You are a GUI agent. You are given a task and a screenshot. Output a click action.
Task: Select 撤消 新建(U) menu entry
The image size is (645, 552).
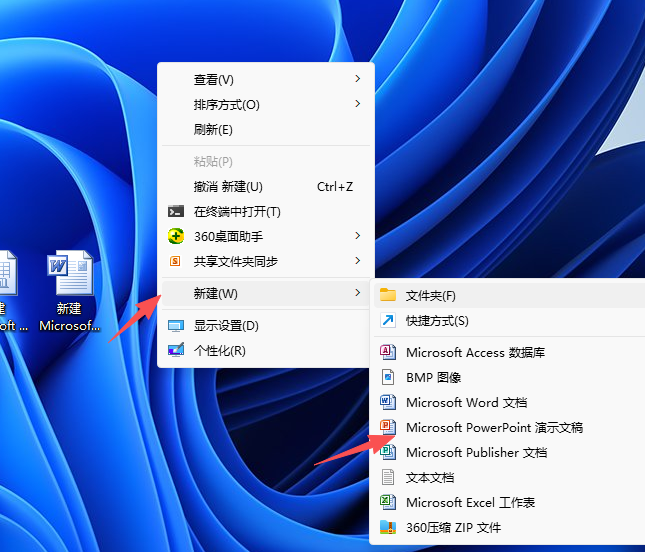[x=266, y=187]
